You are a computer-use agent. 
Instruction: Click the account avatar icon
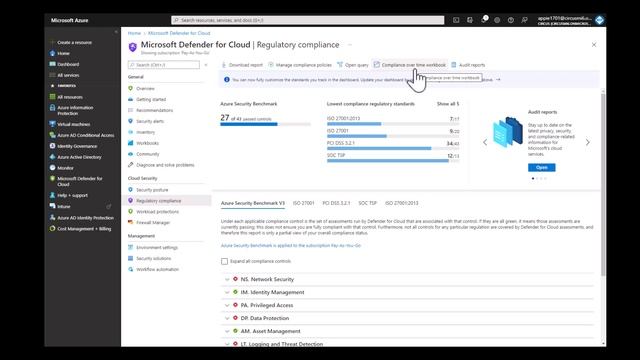(599, 20)
